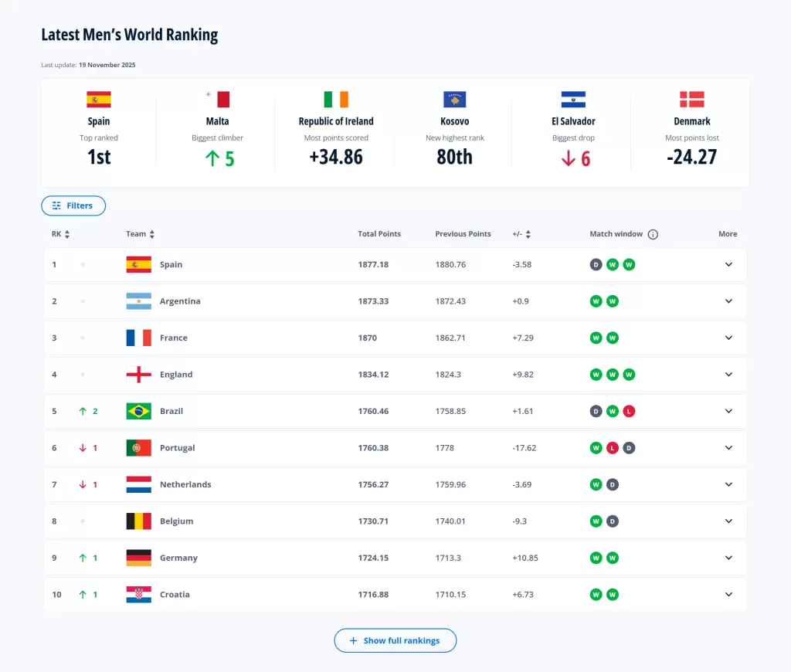The image size is (791, 672).
Task: Click the D badge on Netherlands' row
Action: (613, 484)
